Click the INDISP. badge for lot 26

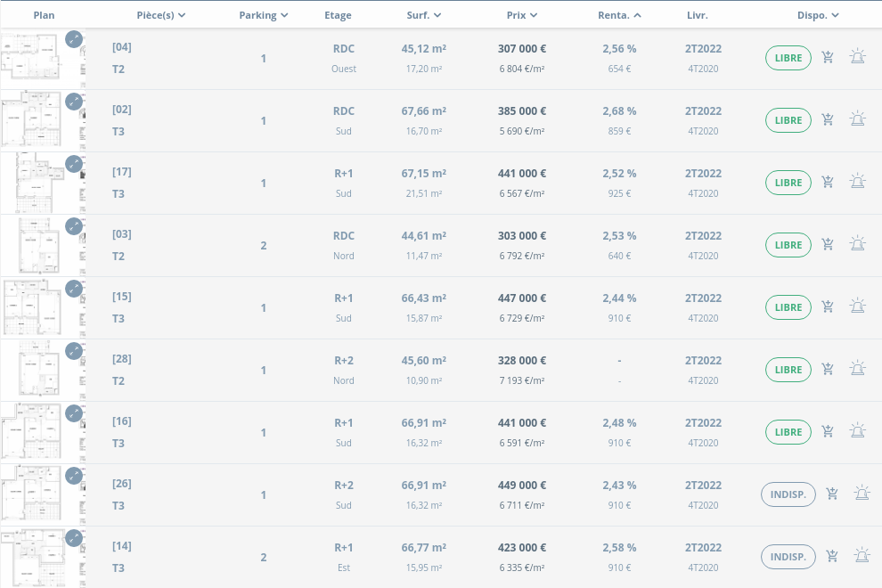(x=788, y=494)
